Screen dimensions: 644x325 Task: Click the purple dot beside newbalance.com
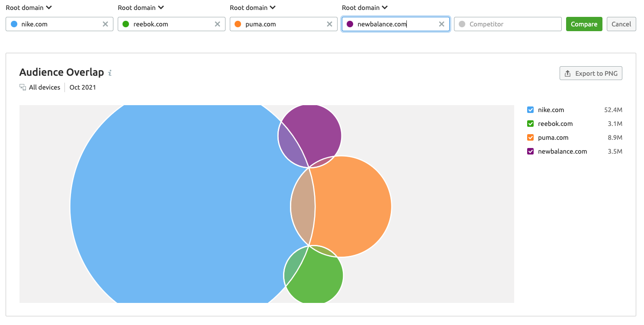(x=350, y=24)
